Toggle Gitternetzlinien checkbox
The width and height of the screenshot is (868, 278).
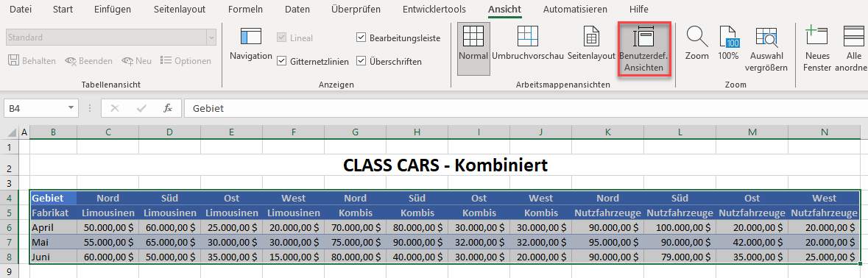coord(281,61)
